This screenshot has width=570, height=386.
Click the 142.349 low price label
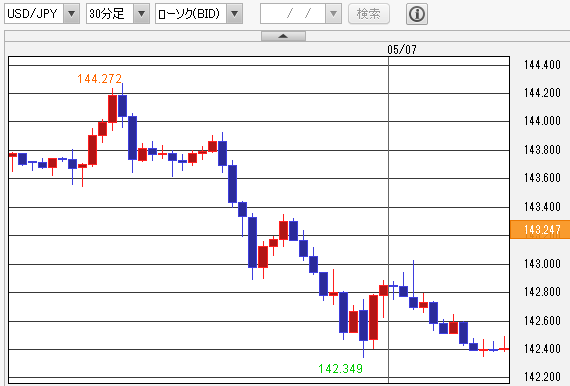341,369
